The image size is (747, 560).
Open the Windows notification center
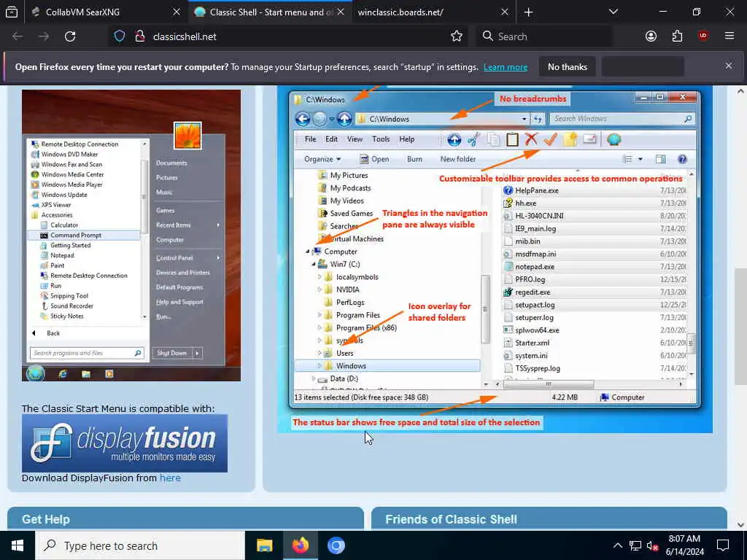[723, 545]
